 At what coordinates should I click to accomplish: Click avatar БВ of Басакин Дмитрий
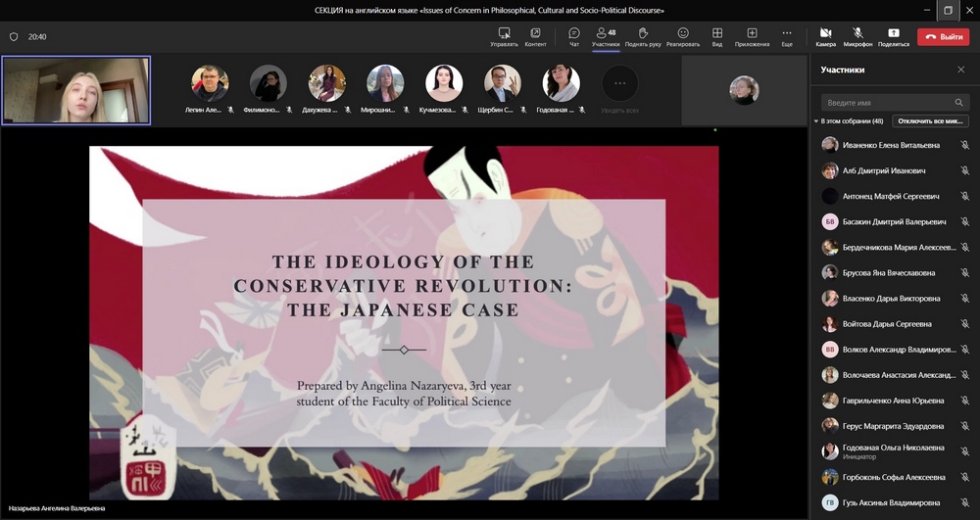coord(830,221)
